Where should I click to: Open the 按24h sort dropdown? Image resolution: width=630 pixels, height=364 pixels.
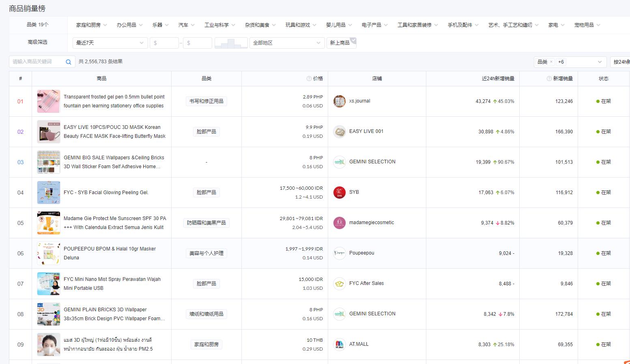620,62
